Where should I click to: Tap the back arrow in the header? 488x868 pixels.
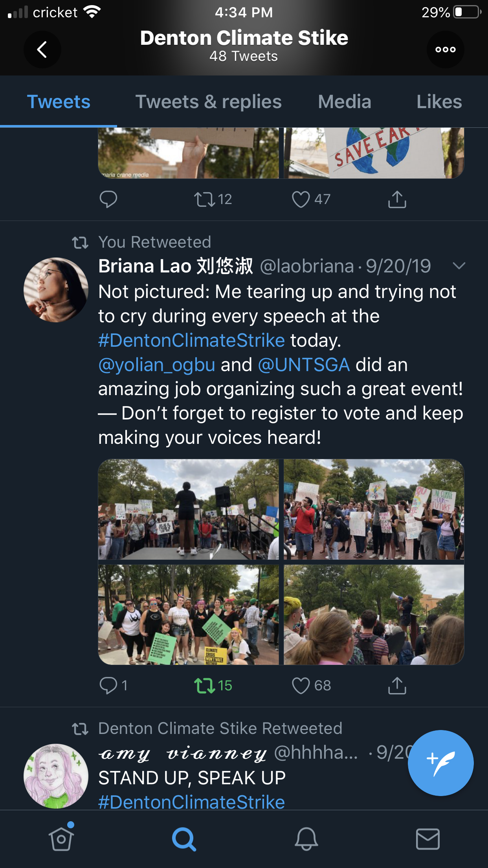coord(42,50)
